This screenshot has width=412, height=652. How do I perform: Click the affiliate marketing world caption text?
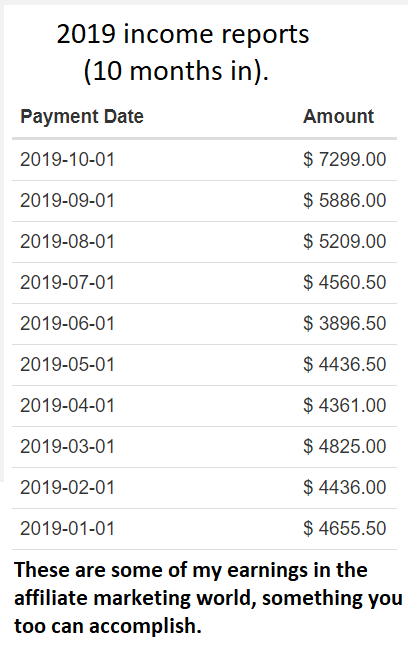(133, 598)
